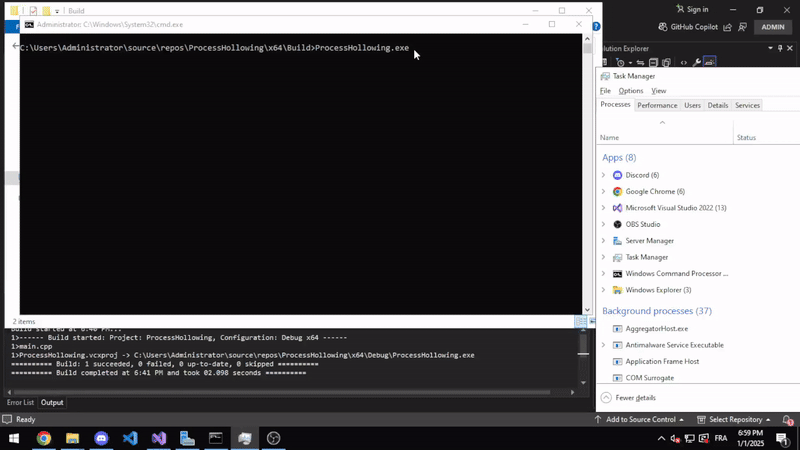Expand Task Manager process entry
The image size is (800, 450).
point(604,257)
